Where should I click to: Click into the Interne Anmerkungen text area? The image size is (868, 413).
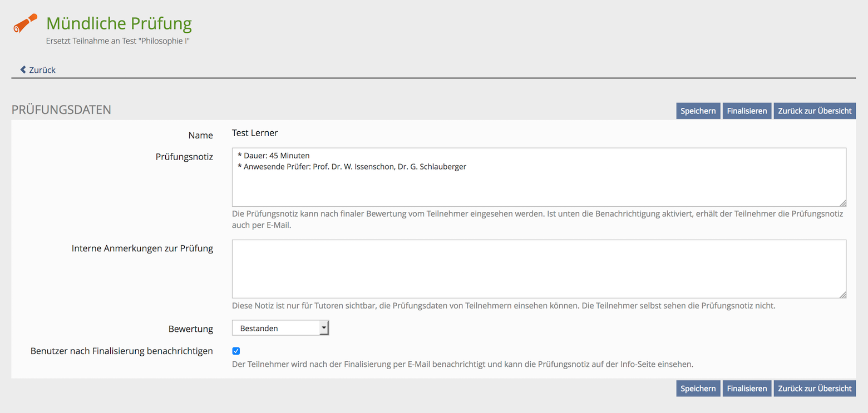pos(538,268)
